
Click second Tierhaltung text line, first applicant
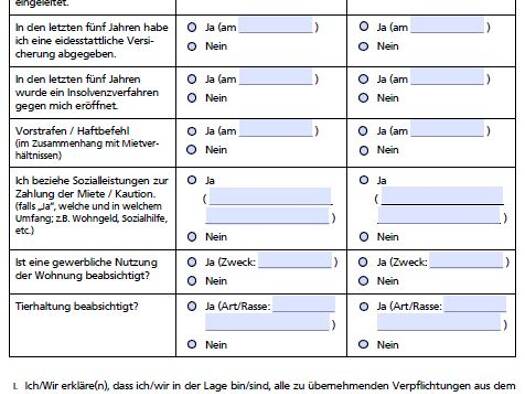[267, 322]
